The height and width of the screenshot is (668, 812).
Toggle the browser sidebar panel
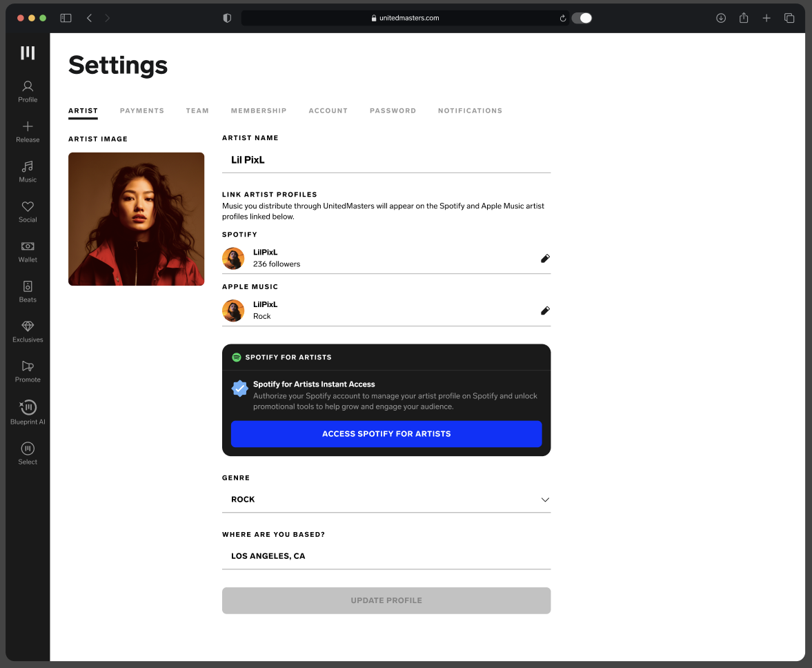(66, 18)
